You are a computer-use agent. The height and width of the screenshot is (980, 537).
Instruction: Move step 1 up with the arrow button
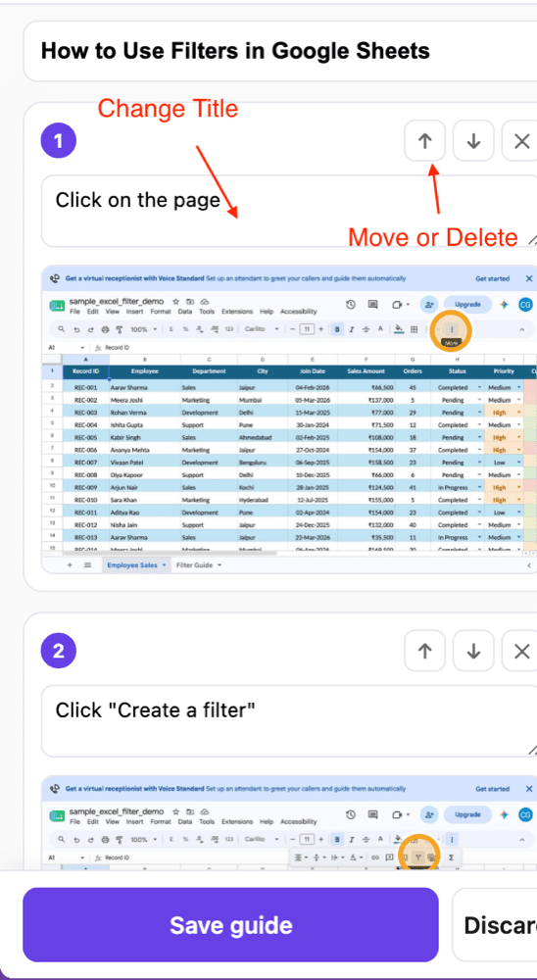point(425,141)
